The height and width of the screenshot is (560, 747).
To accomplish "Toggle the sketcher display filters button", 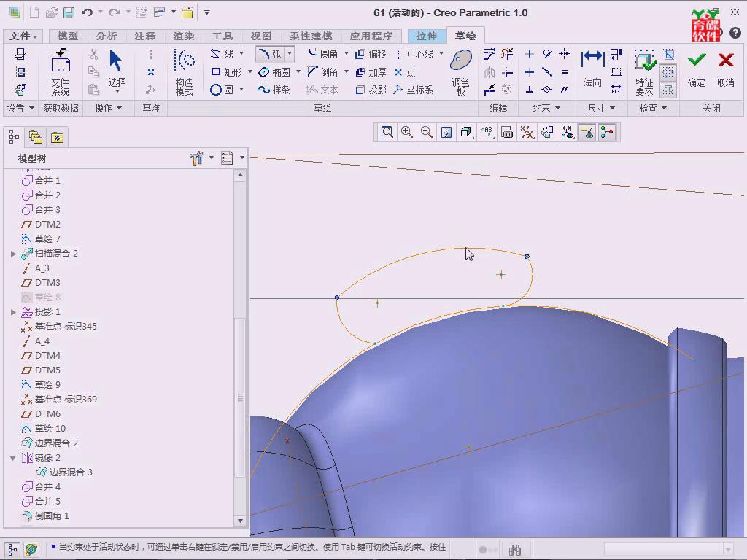I will pos(567,132).
